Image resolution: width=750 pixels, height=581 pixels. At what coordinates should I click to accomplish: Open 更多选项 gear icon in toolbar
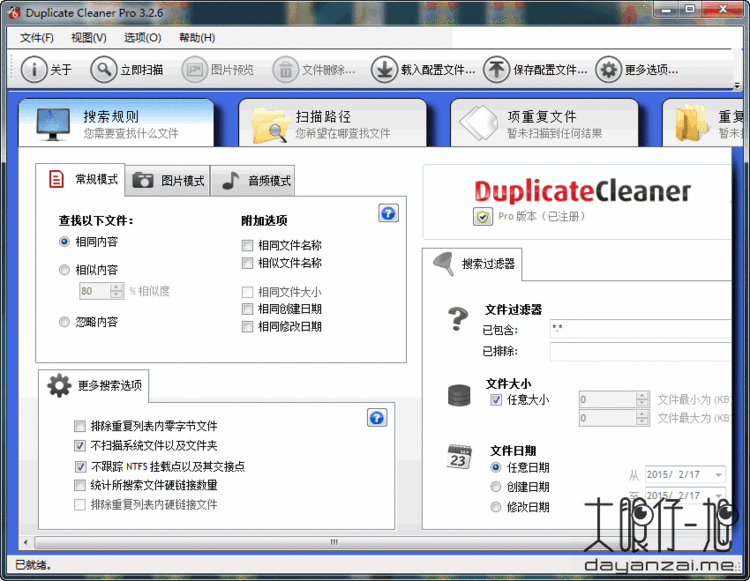pyautogui.click(x=608, y=70)
